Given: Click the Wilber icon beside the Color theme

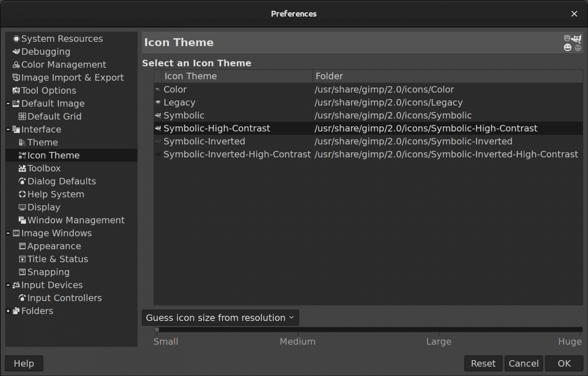Looking at the screenshot, I should coord(157,89).
